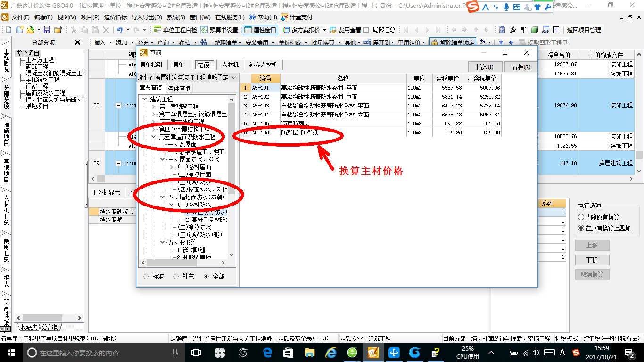
Task: Collapse 第五章屋面及防水工程 node
Action: [x=153, y=137]
